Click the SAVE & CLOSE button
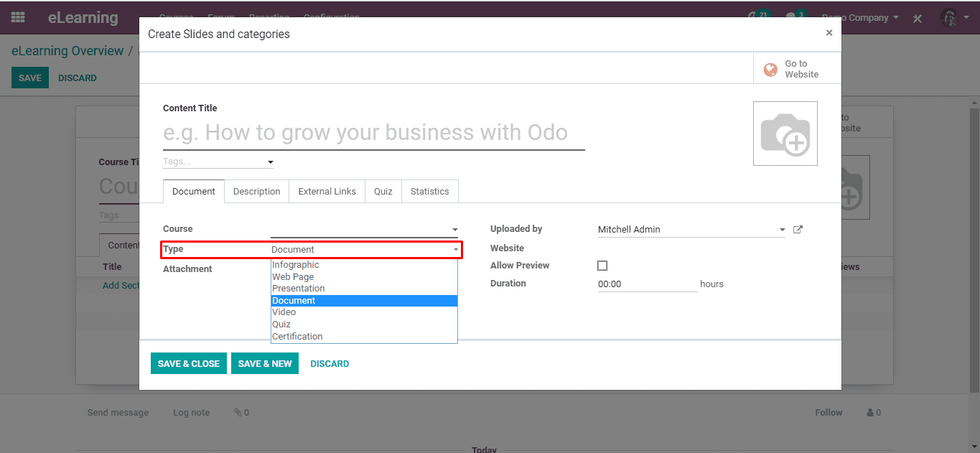980x453 pixels. 189,364
